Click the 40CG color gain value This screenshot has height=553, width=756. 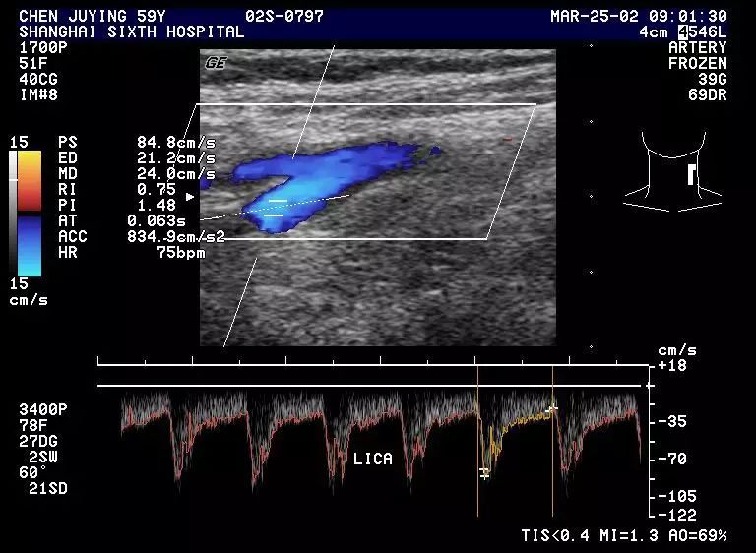(38, 79)
